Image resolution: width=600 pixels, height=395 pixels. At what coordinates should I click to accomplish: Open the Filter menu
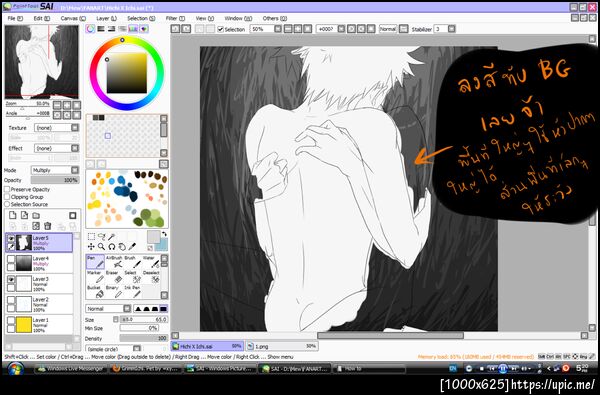(175, 18)
